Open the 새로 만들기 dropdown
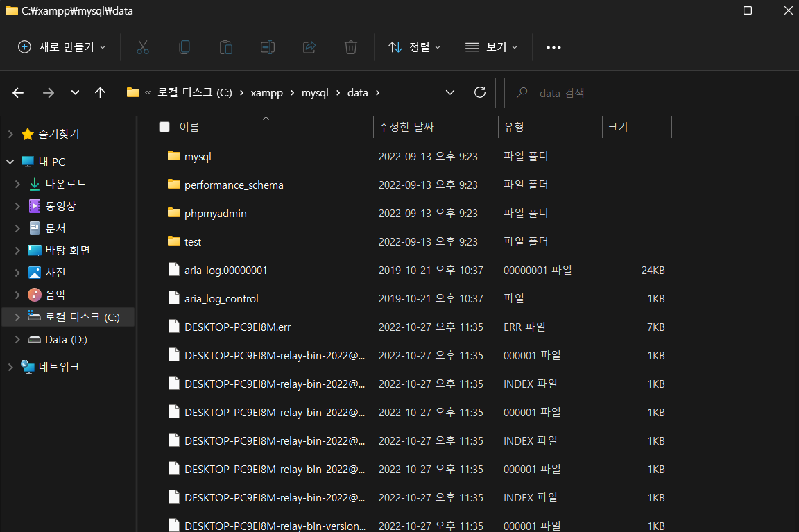The image size is (799, 532). click(62, 47)
